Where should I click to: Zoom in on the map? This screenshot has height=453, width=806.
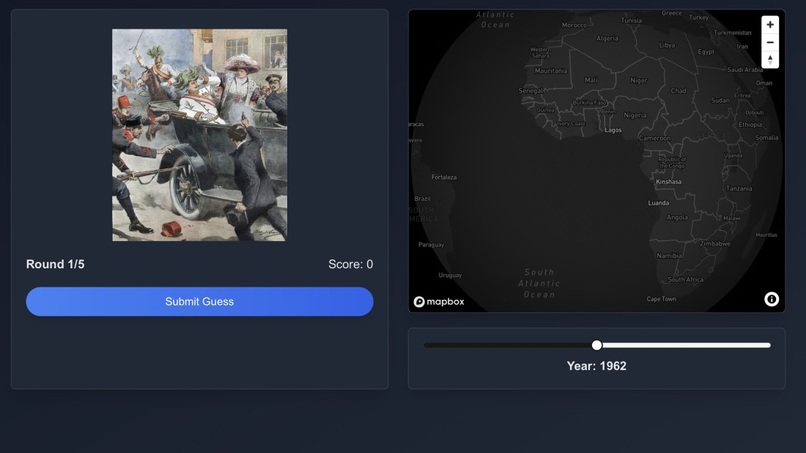[770, 24]
